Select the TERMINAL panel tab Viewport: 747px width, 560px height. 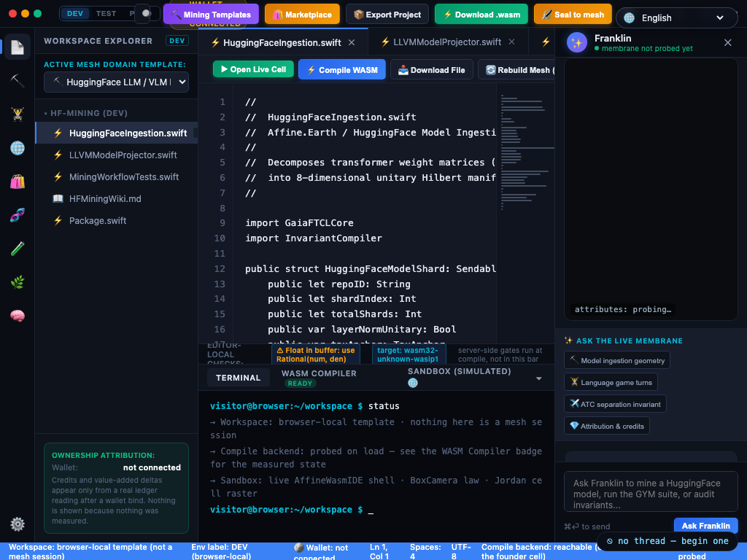(x=239, y=378)
